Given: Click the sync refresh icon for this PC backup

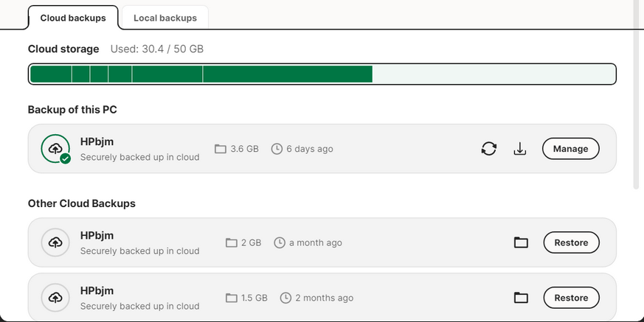Looking at the screenshot, I should 489,149.
